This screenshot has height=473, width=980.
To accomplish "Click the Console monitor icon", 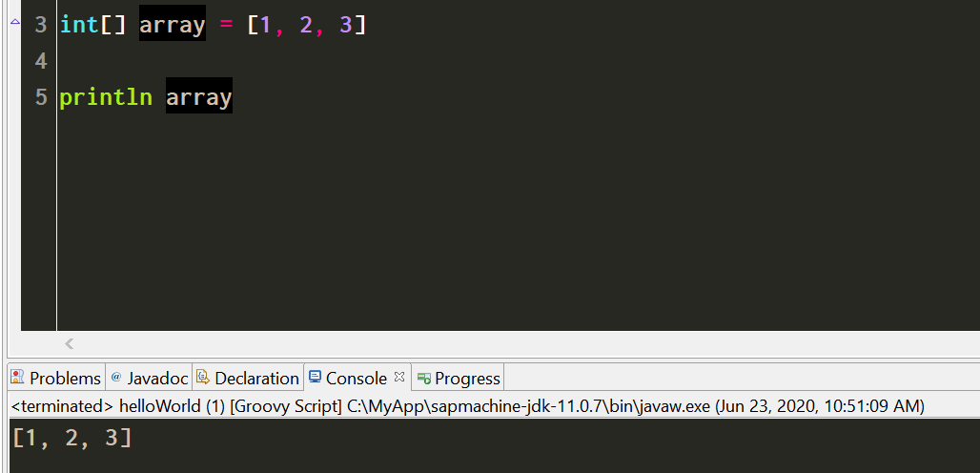I will [315, 377].
